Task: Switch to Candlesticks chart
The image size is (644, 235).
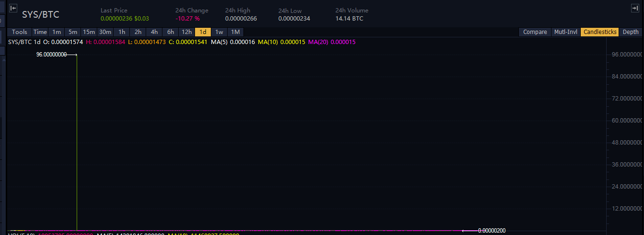Action: tap(599, 32)
